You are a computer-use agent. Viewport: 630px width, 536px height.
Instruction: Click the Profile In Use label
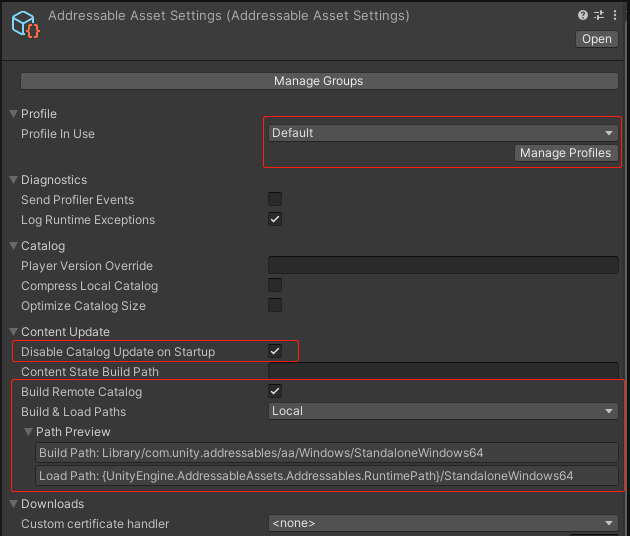tap(58, 134)
